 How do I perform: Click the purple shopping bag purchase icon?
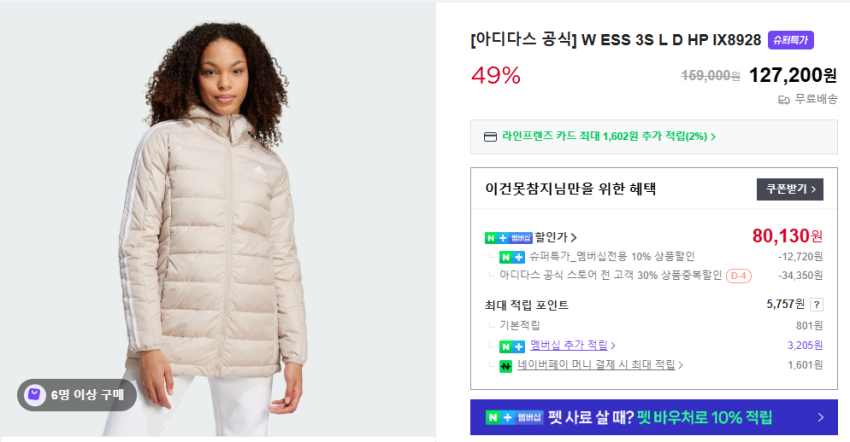click(35, 395)
